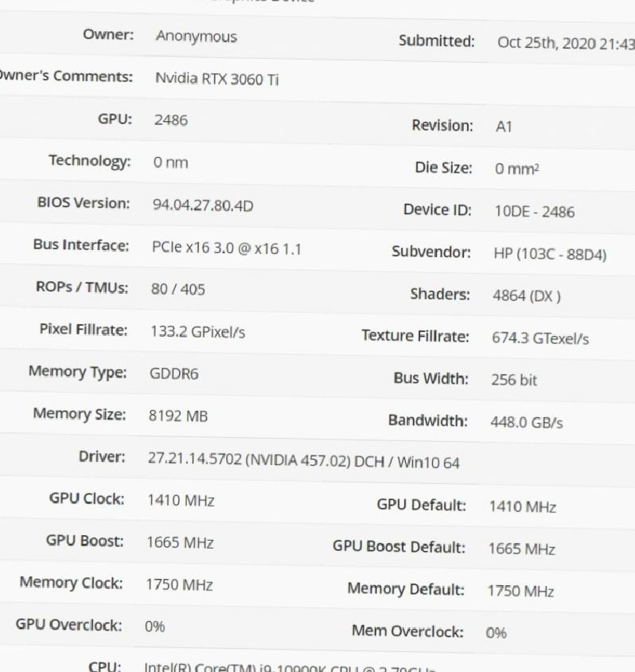Select the Device ID 10DE - 2486
This screenshot has height=672, width=635.
click(x=535, y=211)
